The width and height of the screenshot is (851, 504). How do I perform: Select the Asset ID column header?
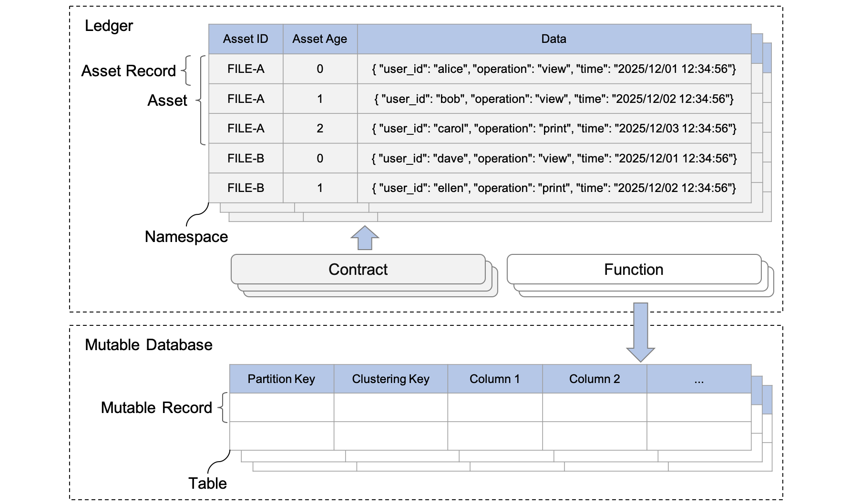coord(246,39)
